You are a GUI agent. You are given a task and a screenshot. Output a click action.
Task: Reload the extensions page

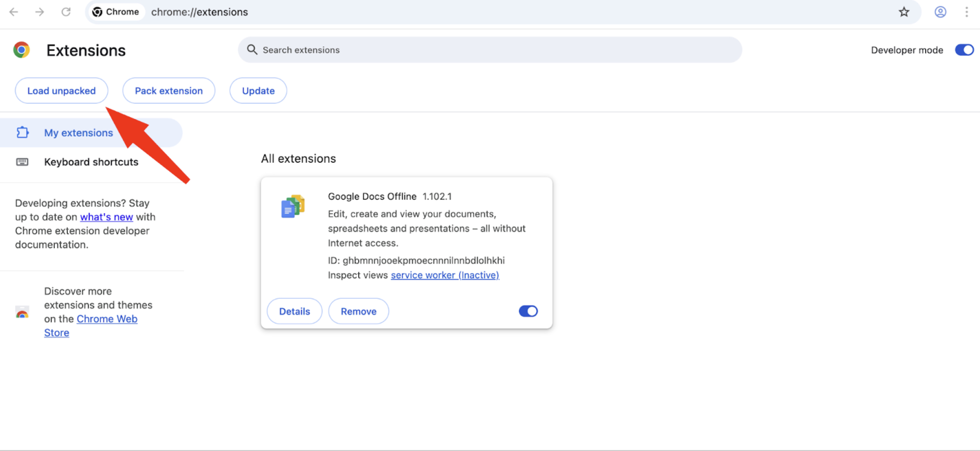coord(66,12)
